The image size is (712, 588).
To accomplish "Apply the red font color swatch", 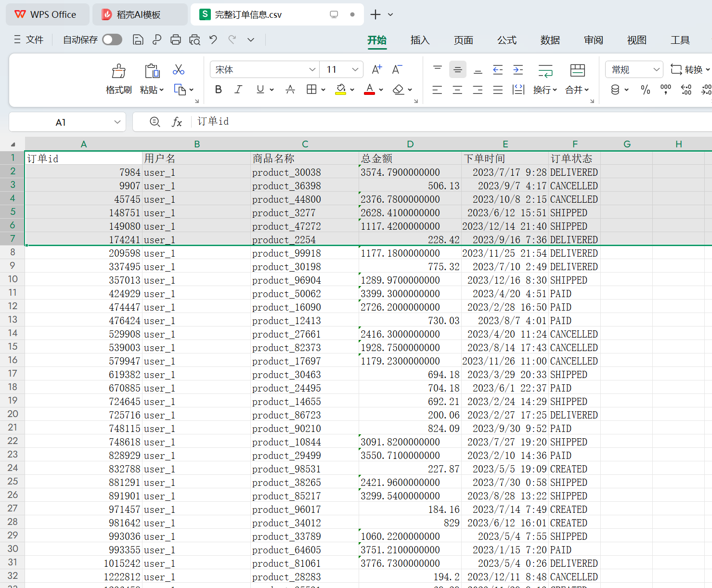I will [x=369, y=90].
